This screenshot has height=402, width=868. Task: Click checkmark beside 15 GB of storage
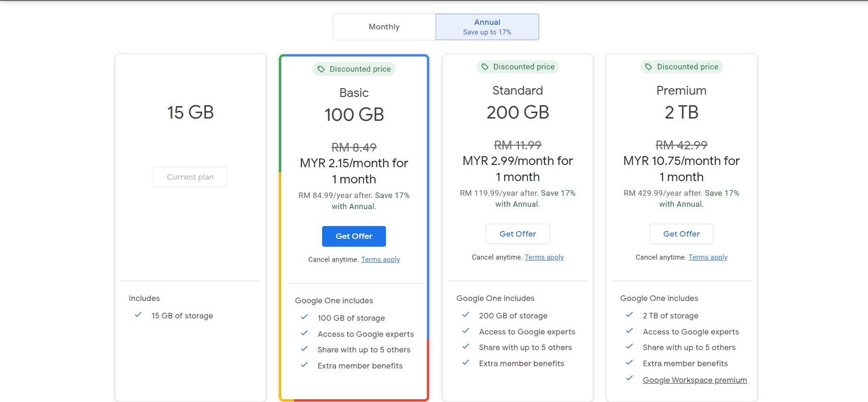click(x=138, y=315)
